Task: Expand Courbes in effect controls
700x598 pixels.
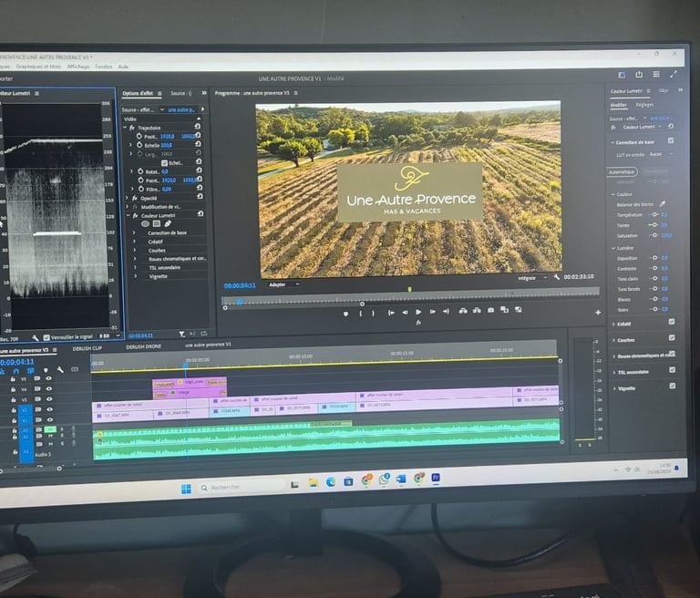Action: pyautogui.click(x=135, y=250)
